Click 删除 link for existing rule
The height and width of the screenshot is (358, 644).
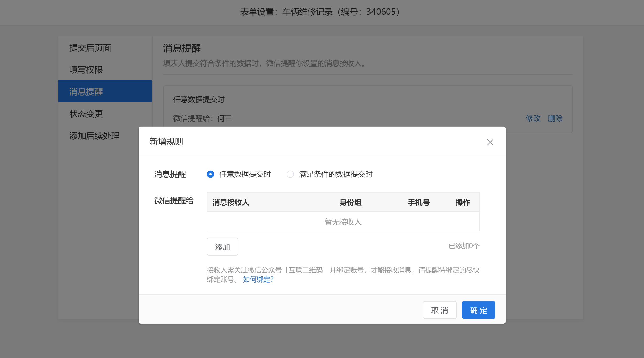[x=555, y=118]
